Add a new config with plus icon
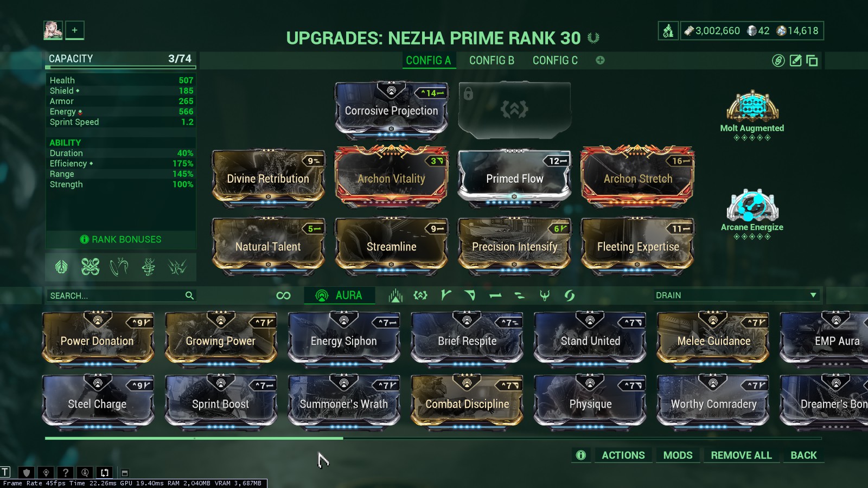Screen dimensions: 868x488 click(x=600, y=60)
